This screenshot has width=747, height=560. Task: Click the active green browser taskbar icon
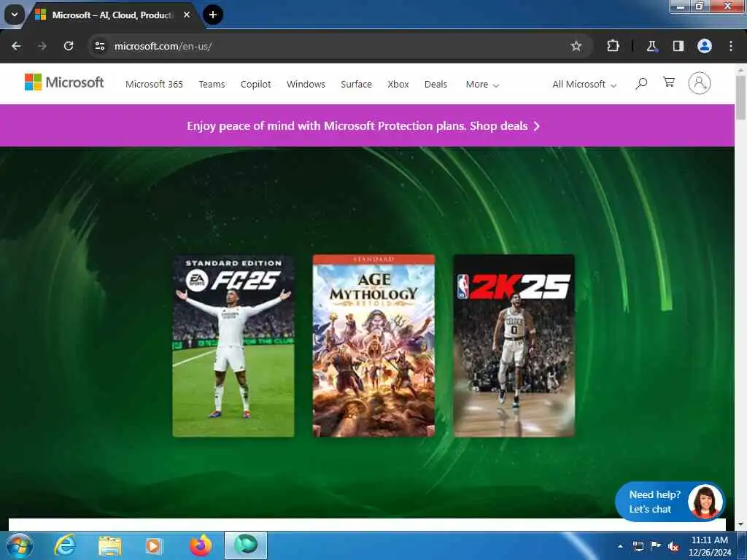pyautogui.click(x=246, y=545)
